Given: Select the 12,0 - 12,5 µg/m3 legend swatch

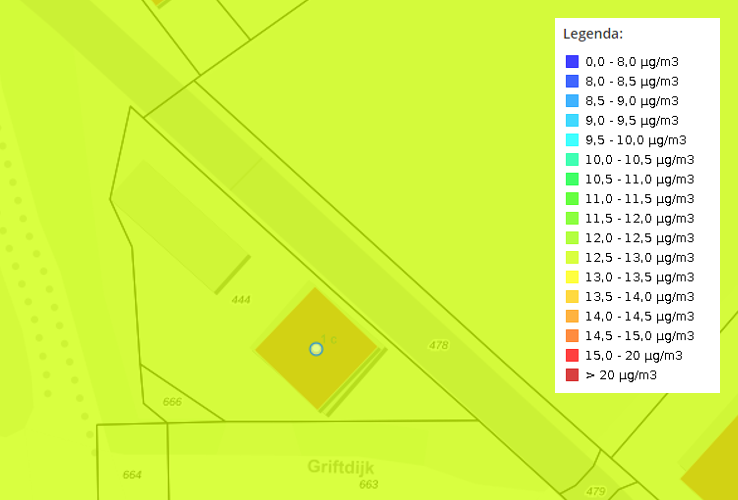Looking at the screenshot, I should point(572,238).
